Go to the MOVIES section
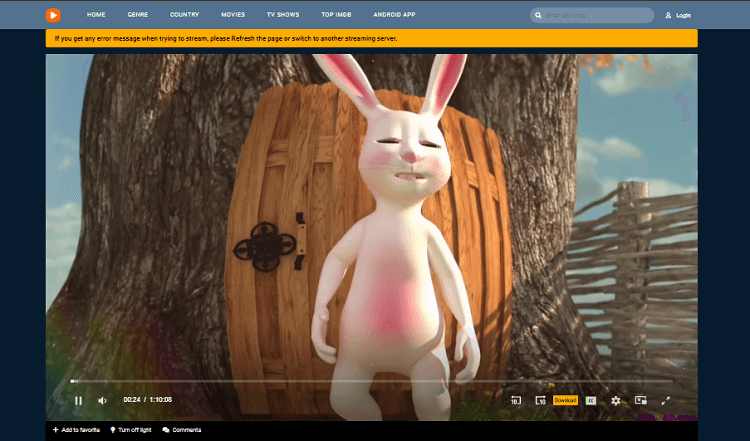750x441 pixels. (233, 15)
